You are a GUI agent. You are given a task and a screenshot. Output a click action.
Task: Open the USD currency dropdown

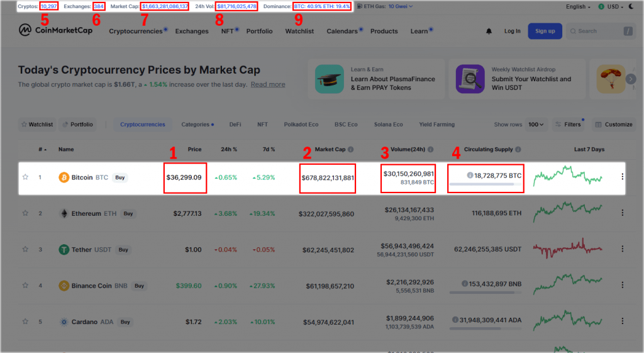(611, 6)
